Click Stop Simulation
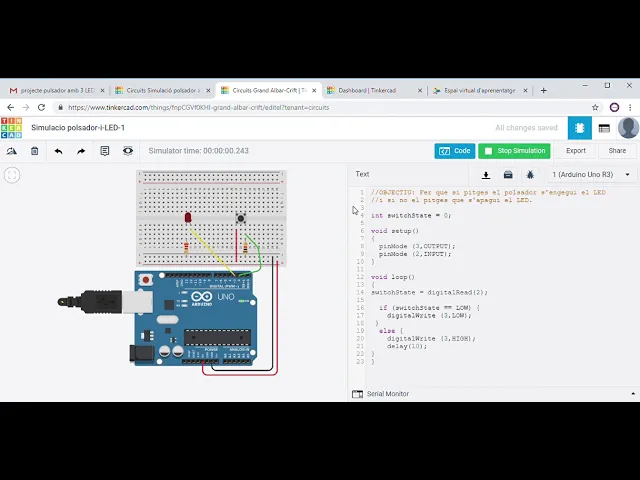The width and height of the screenshot is (640, 480). (x=514, y=151)
